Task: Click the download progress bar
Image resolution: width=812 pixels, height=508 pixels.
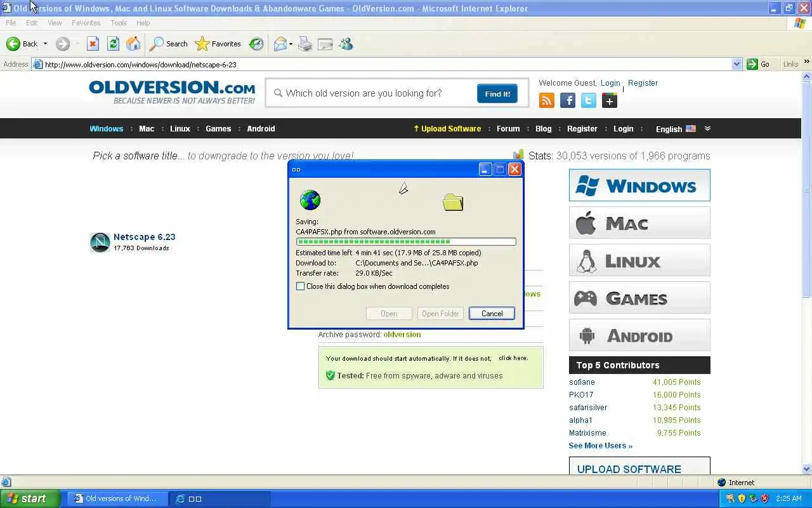Action: pyautogui.click(x=406, y=241)
